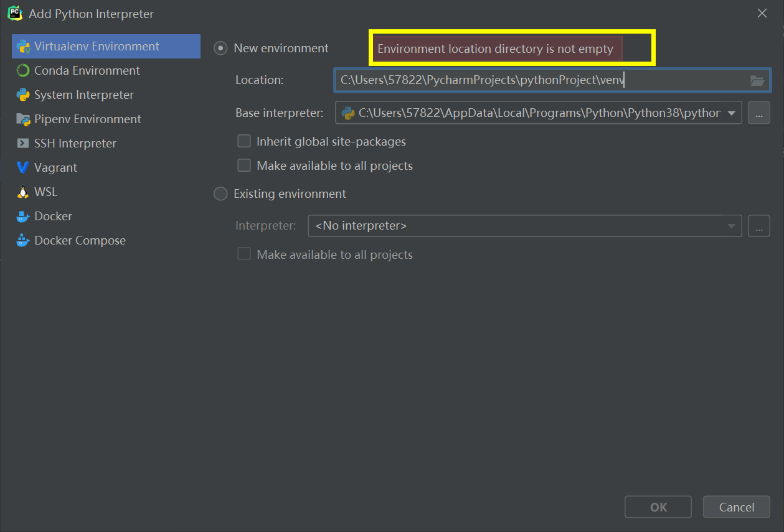Open Docker Compose settings

point(106,241)
